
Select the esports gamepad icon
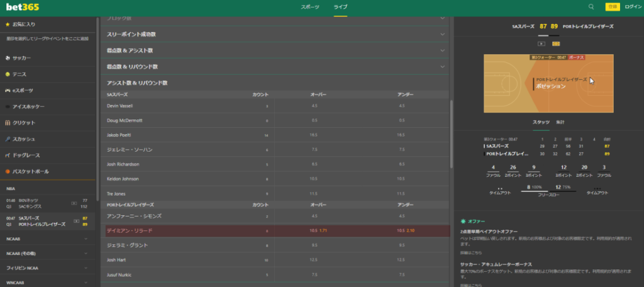point(8,90)
